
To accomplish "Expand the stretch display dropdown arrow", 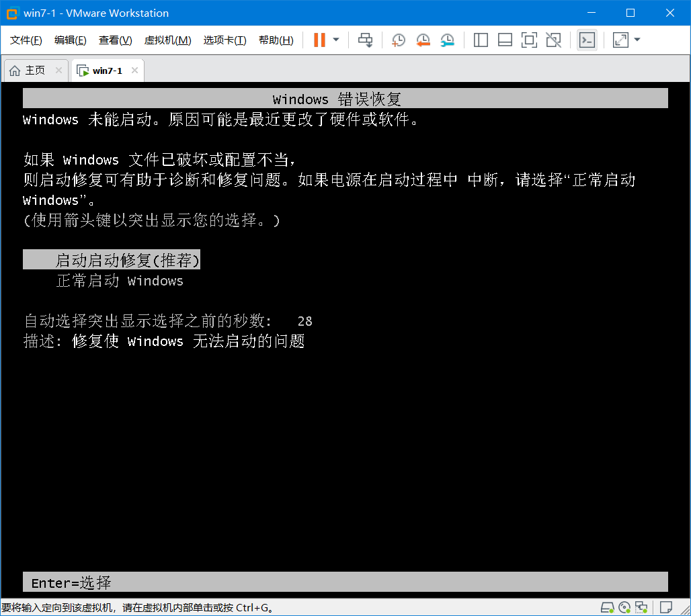I will 637,40.
